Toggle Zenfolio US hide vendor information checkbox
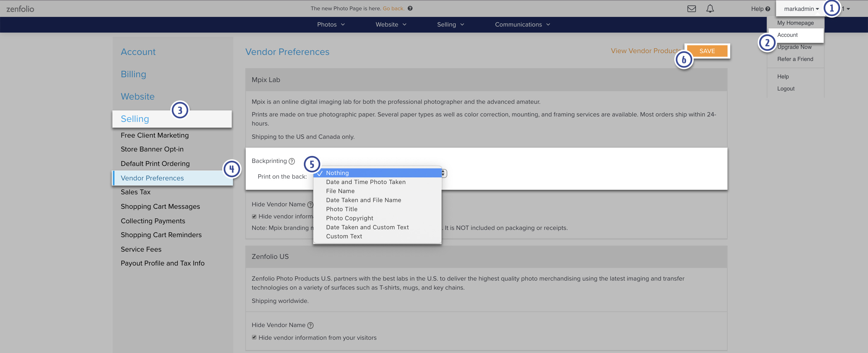Screen dimensions: 868x353 click(254, 337)
